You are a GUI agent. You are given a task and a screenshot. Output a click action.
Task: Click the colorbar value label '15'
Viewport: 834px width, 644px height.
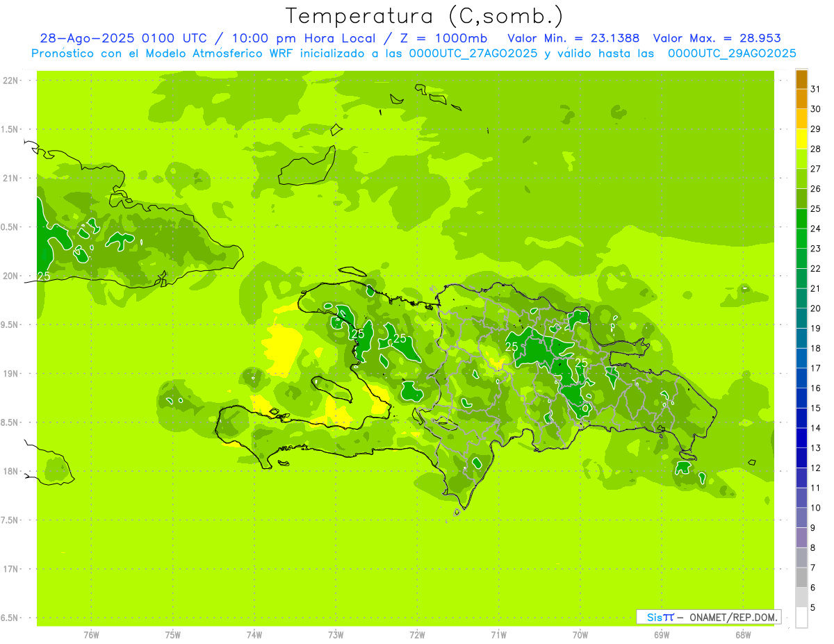point(815,408)
